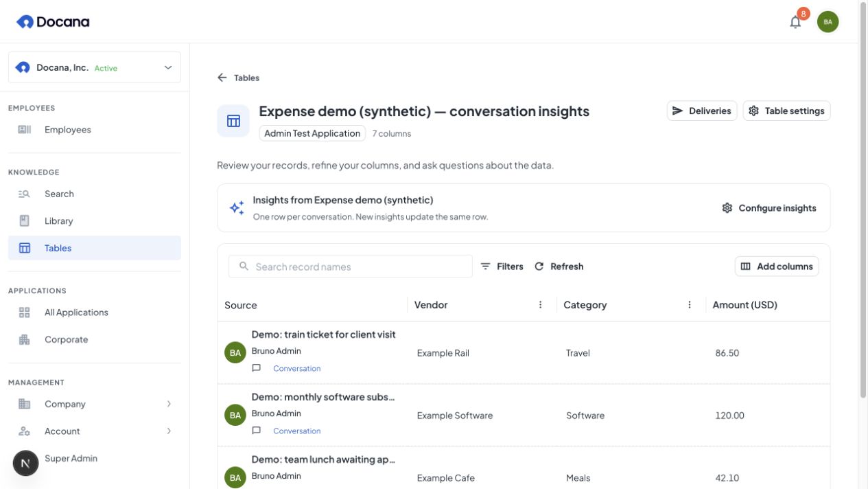This screenshot has width=868, height=489.
Task: Click Configure insights
Action: click(x=769, y=208)
